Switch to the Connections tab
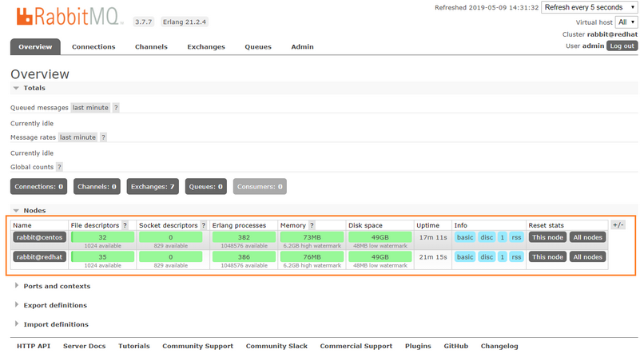 [93, 47]
